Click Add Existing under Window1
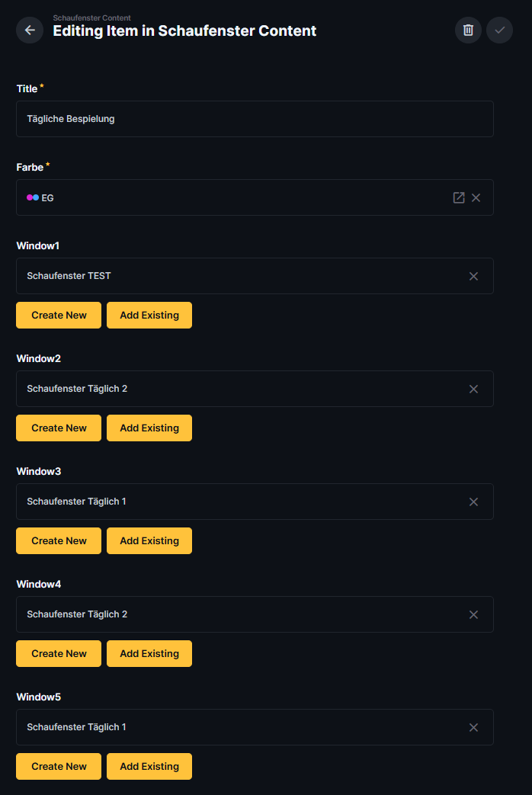532x795 pixels. (x=149, y=315)
